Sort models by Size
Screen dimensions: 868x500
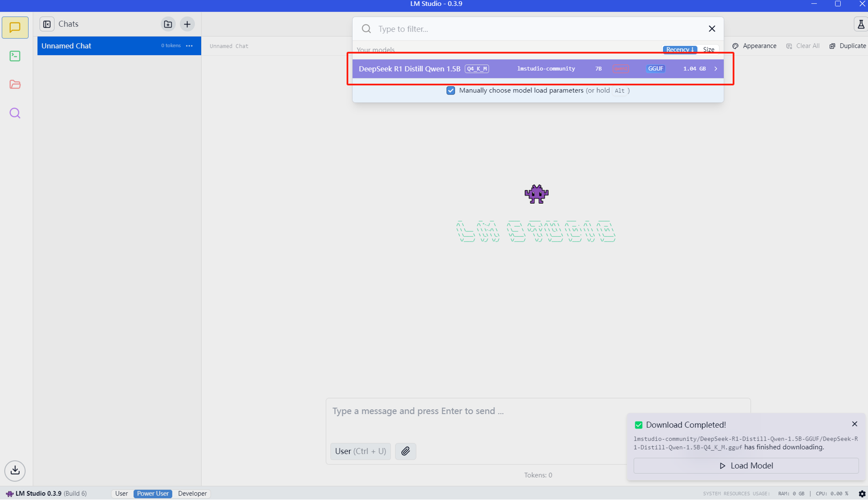click(709, 50)
